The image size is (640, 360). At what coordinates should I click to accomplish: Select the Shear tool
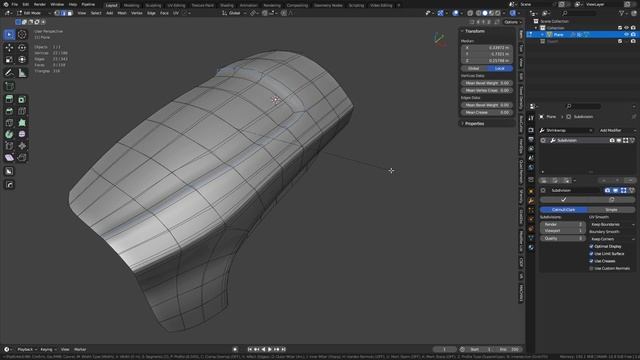9,158
